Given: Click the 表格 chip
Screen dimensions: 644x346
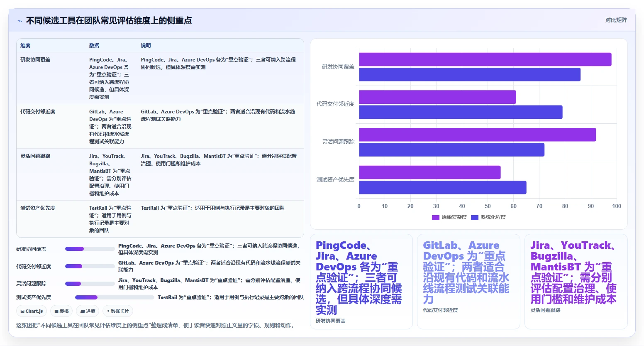Looking at the screenshot, I should pyautogui.click(x=61, y=311).
